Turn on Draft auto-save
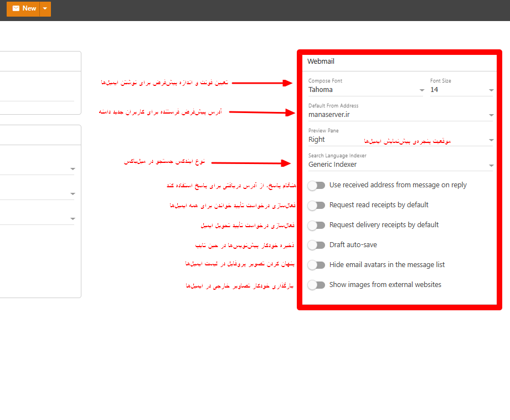The image size is (510, 420). [316, 245]
